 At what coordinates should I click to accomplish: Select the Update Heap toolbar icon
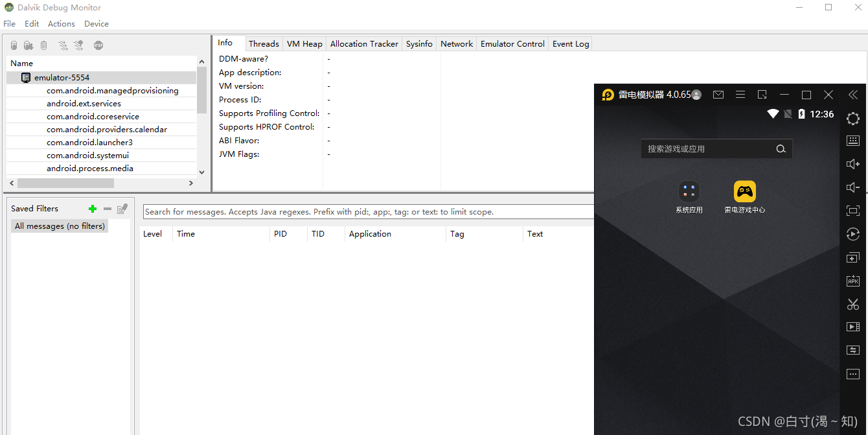[14, 45]
